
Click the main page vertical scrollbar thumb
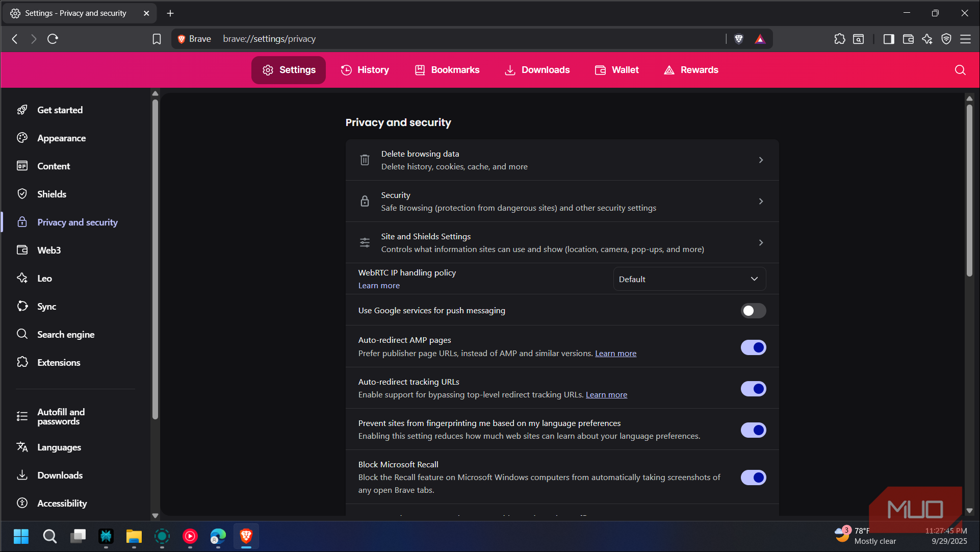pos(969,191)
